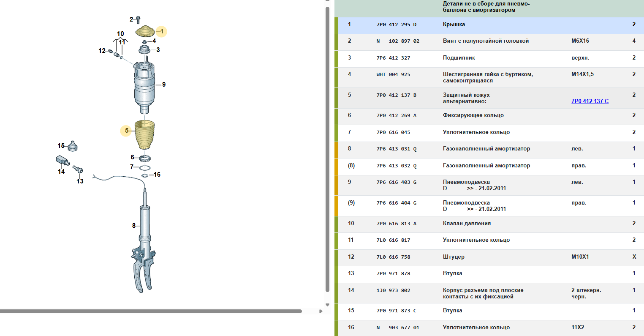Click the connector housing drawing labeled 14
This screenshot has width=644, height=336.
coord(62,161)
